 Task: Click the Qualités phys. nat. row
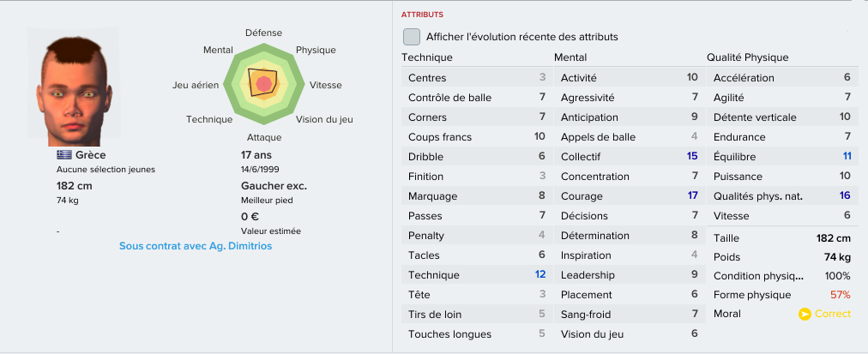coord(781,195)
